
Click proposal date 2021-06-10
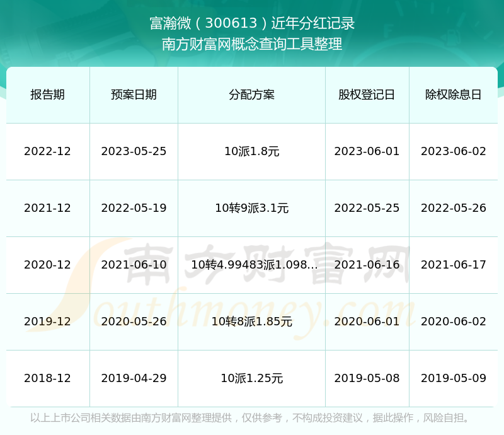[134, 265]
